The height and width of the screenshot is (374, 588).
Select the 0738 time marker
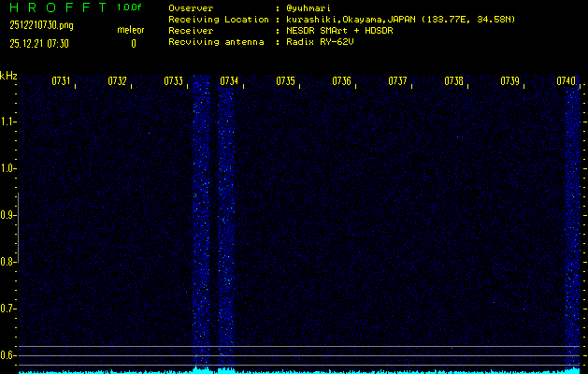(453, 81)
